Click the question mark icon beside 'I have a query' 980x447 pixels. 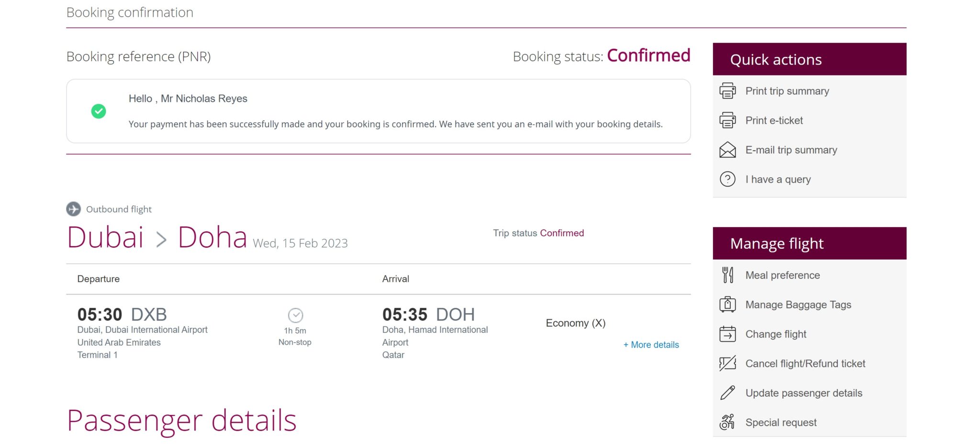pos(727,179)
